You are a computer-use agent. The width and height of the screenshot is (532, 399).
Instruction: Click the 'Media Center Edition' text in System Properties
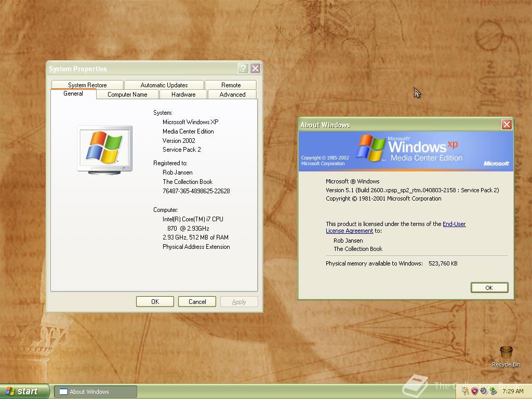pos(188,131)
